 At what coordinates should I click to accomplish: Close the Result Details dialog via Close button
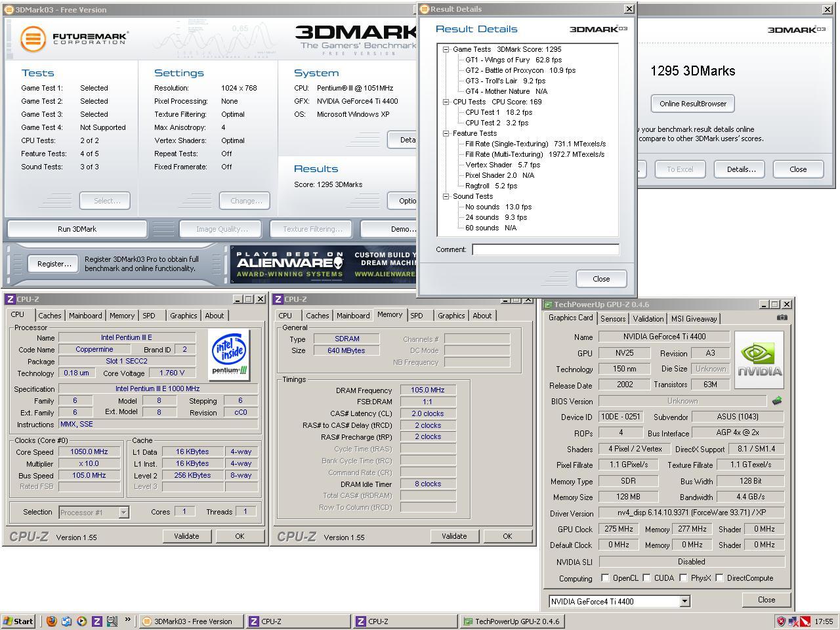tap(601, 279)
